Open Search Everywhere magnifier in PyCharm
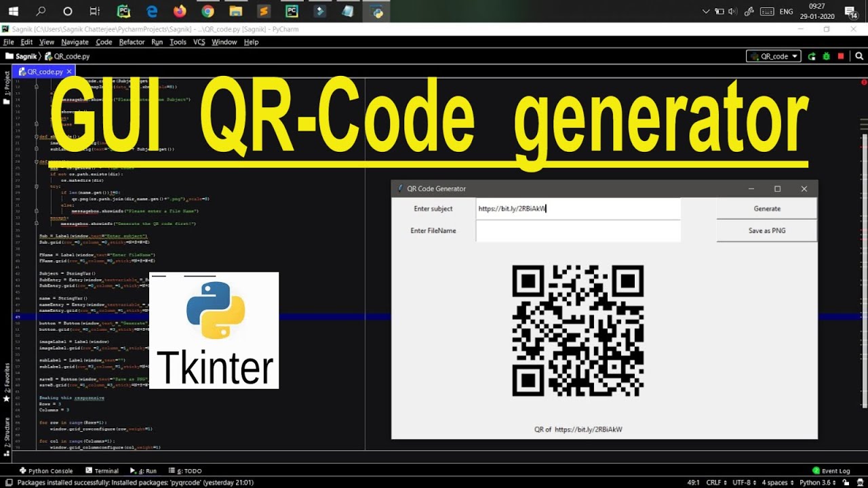The height and width of the screenshot is (488, 868). point(859,56)
